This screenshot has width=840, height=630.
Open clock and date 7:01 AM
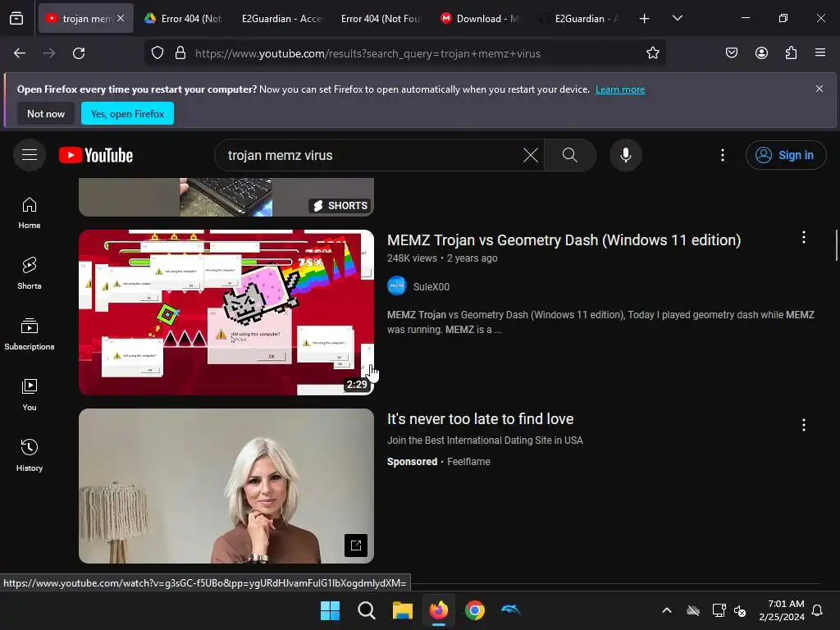(782, 610)
